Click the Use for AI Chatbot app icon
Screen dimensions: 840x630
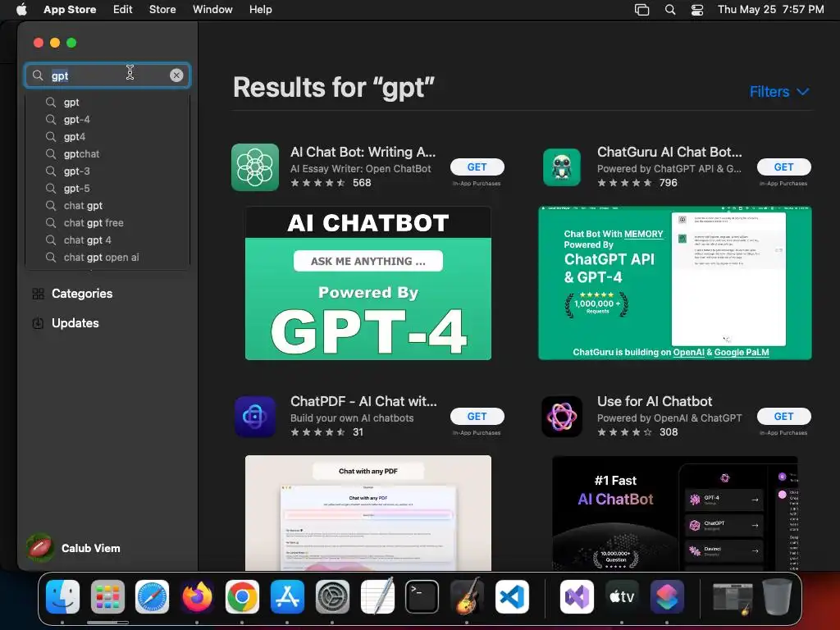point(561,417)
